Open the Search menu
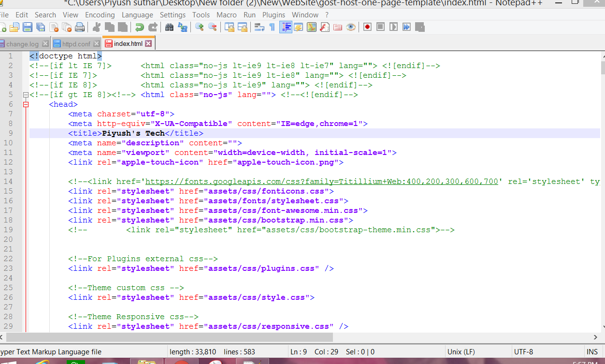The width and height of the screenshot is (605, 364). point(45,15)
